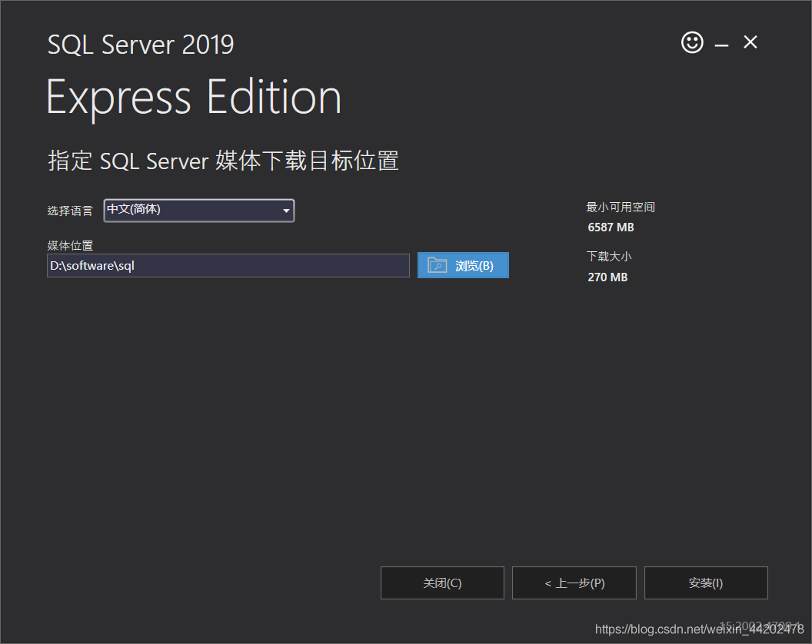This screenshot has width=812, height=644.
Task: Click the 下载大小 label
Action: coord(609,256)
